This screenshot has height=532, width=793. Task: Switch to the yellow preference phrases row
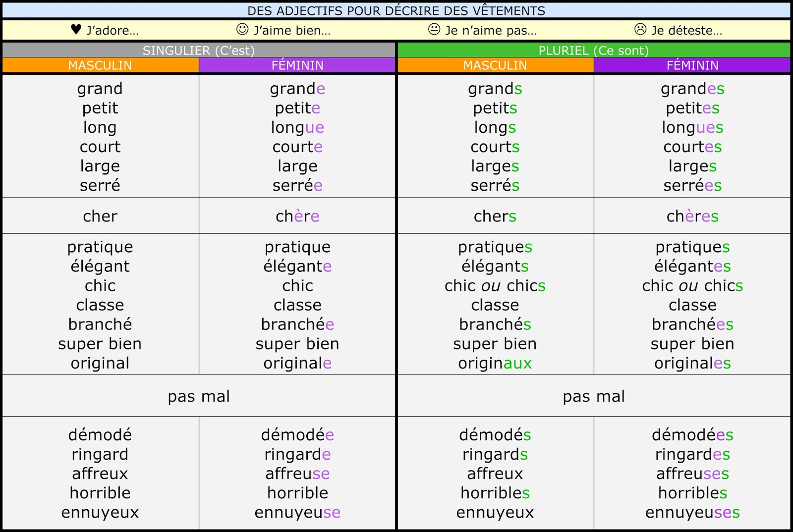tap(396, 30)
